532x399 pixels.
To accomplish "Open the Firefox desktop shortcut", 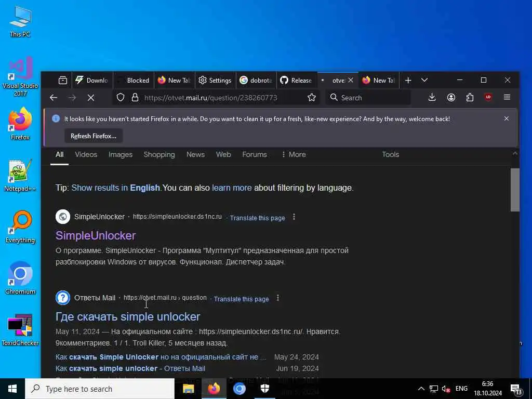I will tap(20, 124).
